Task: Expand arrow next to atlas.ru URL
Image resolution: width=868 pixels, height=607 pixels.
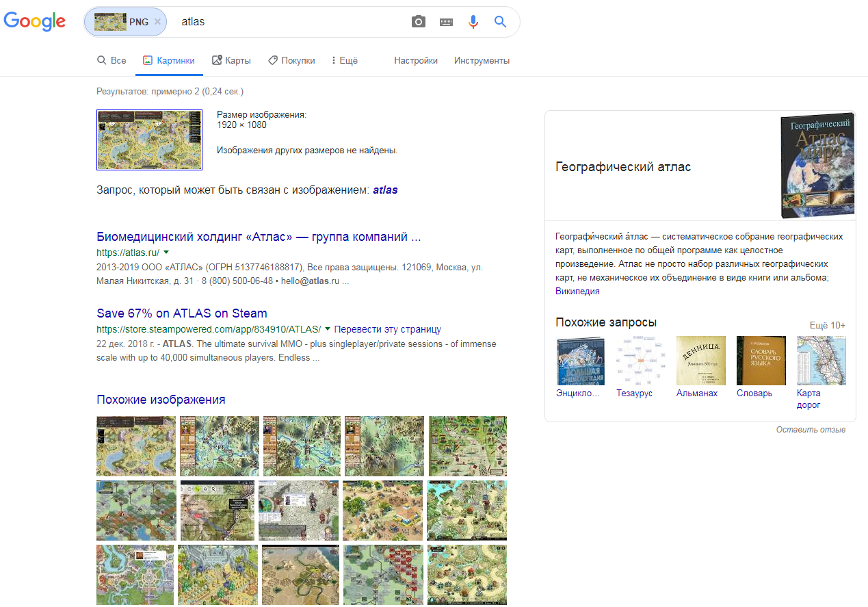Action: pyautogui.click(x=166, y=253)
